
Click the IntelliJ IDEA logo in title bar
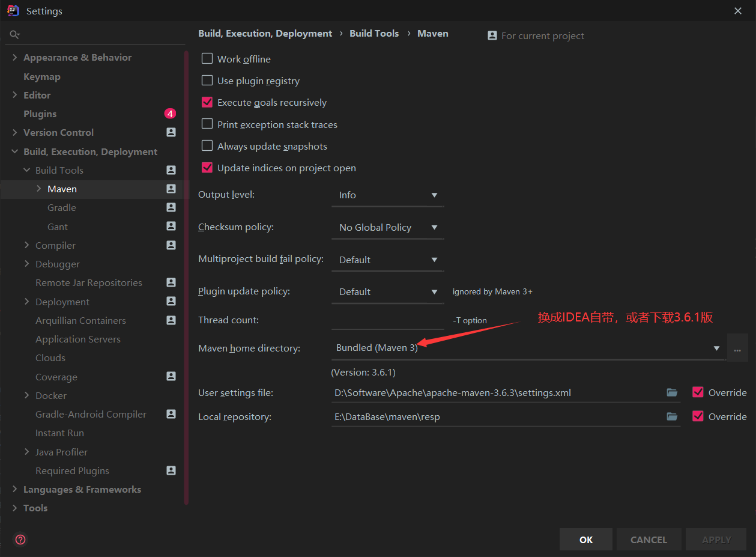[13, 10]
